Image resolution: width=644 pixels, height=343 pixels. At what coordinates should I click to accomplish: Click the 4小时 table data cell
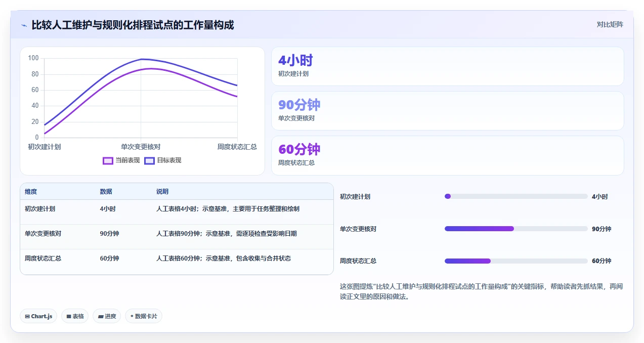pyautogui.click(x=108, y=208)
